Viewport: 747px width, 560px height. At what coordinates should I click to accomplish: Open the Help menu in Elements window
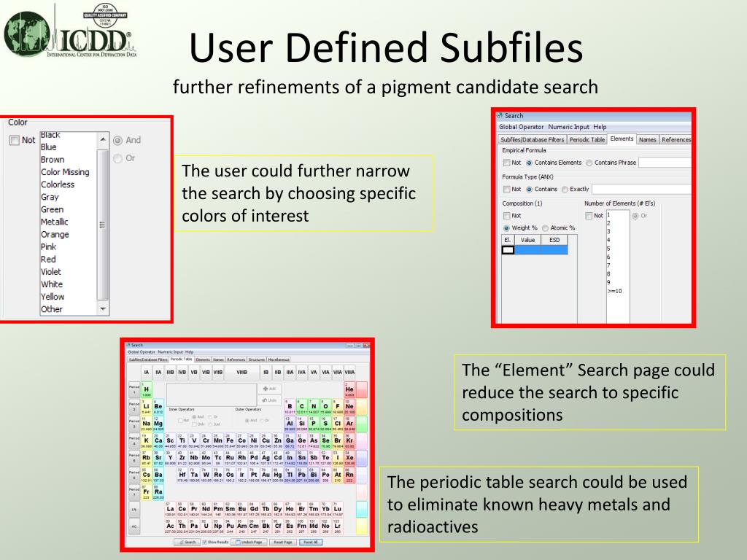600,127
